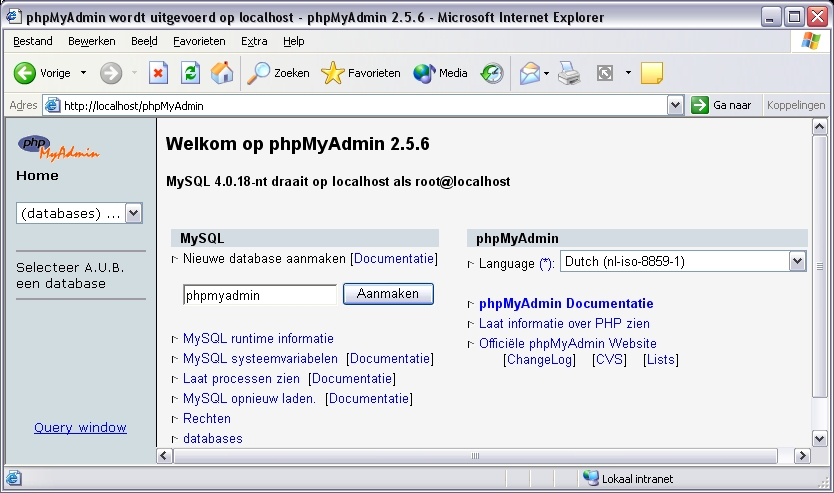Open the Help menu
The height and width of the screenshot is (493, 834).
(294, 41)
